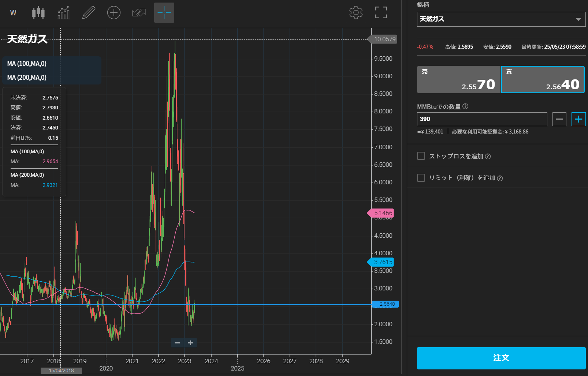The width and height of the screenshot is (588, 376).
Task: Open the weekly timeframe selector
Action: coord(13,13)
